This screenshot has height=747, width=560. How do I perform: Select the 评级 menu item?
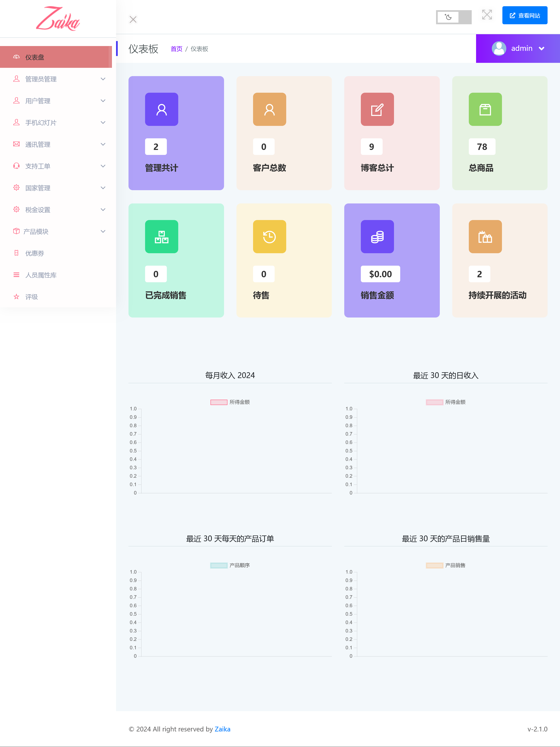click(x=31, y=297)
